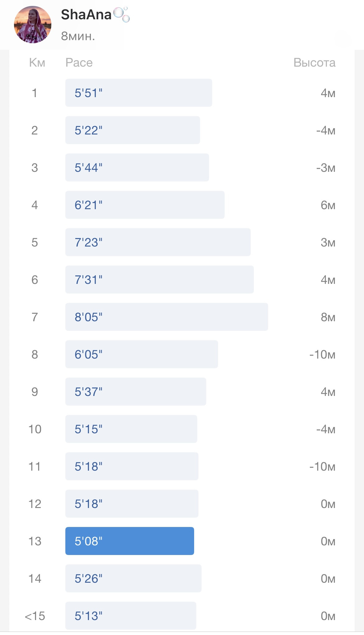
Task: Open ShaAna's profile avatar photo
Action: pos(33,25)
